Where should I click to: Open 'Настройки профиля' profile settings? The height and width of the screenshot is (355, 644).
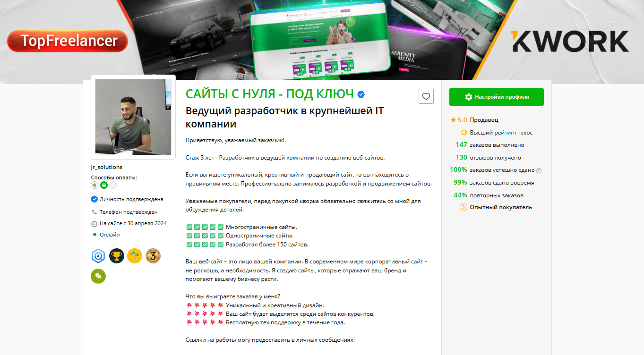(x=496, y=97)
